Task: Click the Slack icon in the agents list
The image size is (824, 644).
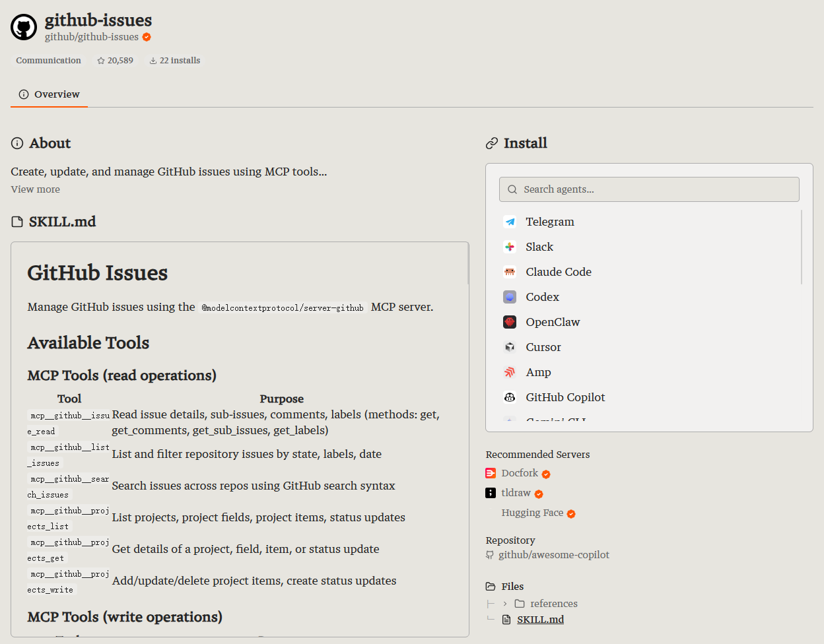Action: (x=510, y=247)
